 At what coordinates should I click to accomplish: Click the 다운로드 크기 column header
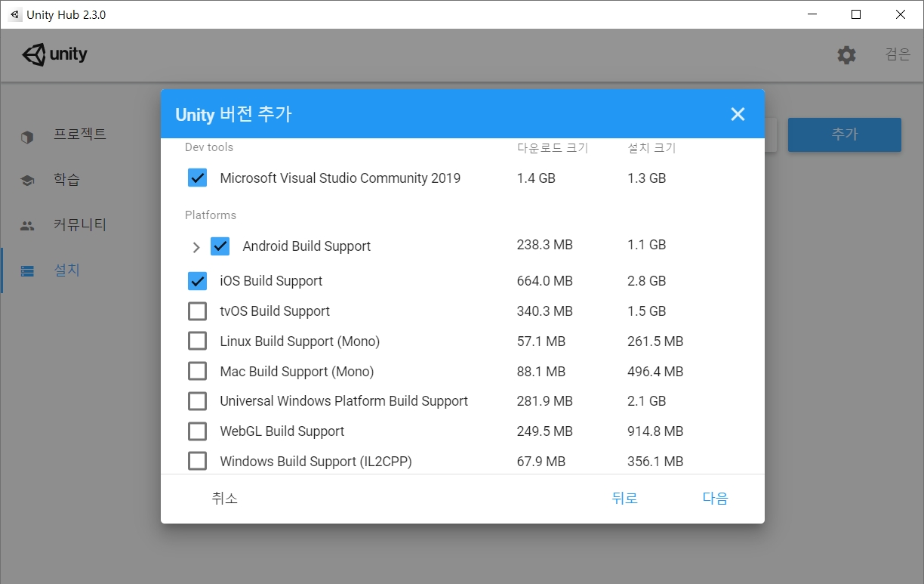point(553,148)
